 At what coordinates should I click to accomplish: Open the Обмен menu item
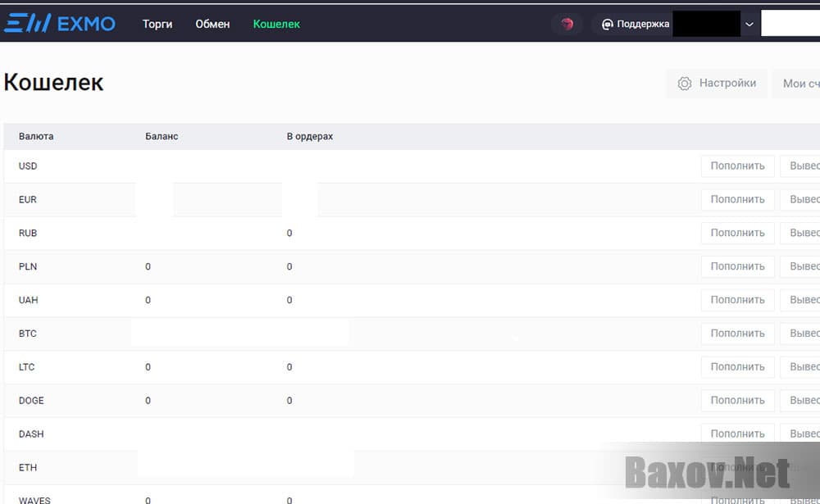pyautogui.click(x=212, y=24)
